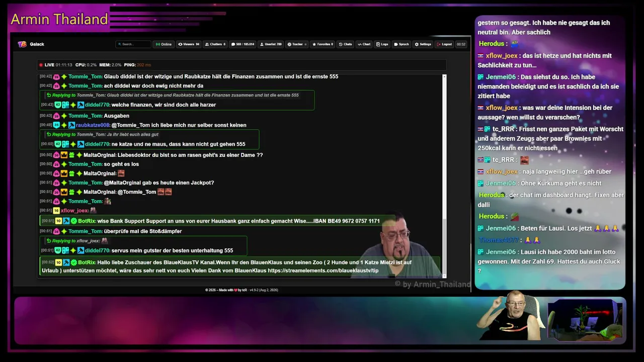Click the Thai flag badge beside 'das ist hetze' message
This screenshot has width=644, height=362.
(481, 56)
